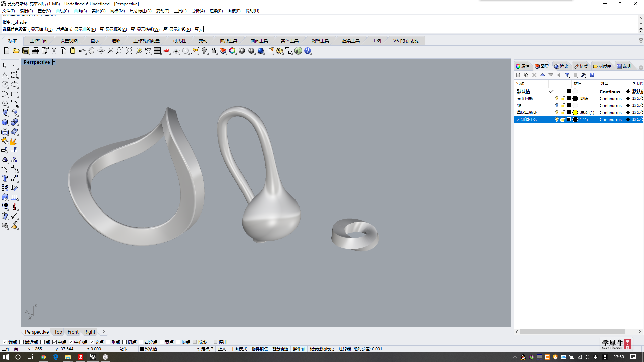Click the Print icon in the toolbar
The width and height of the screenshot is (644, 362).
point(35,51)
